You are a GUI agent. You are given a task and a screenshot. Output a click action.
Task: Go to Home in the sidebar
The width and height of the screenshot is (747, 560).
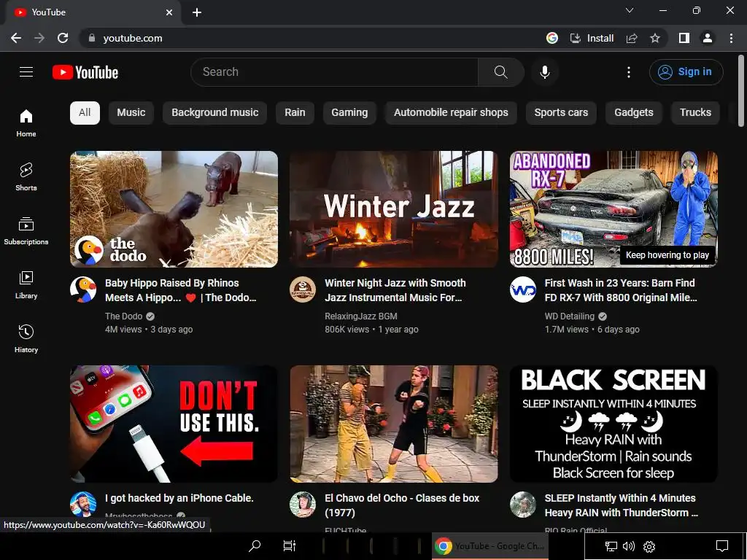pos(26,122)
